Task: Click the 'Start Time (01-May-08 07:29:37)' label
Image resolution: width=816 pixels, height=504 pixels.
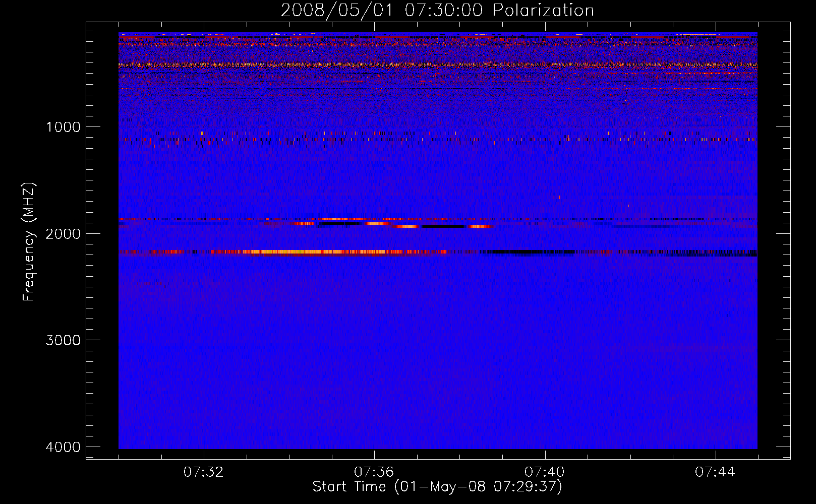Action: tap(437, 487)
